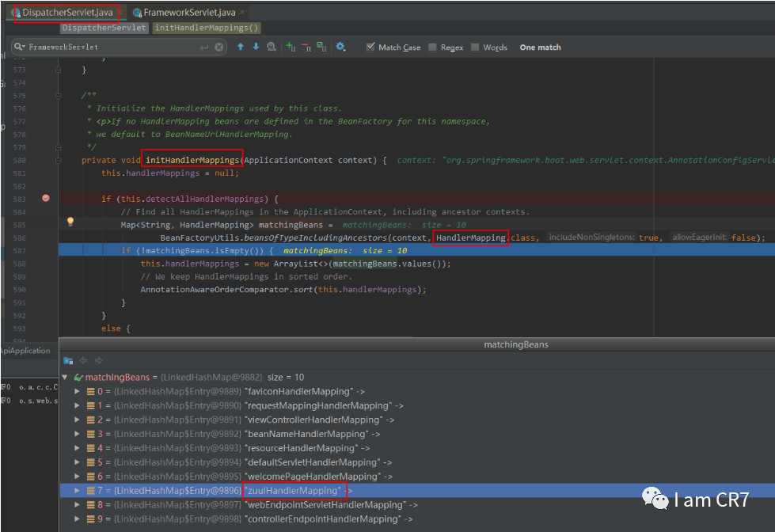Open the search options gear icon
Screen dimensions: 775x532
(x=340, y=47)
